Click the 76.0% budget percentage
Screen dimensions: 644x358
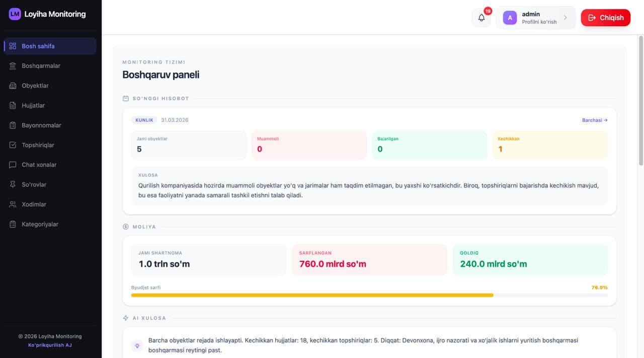(599, 288)
